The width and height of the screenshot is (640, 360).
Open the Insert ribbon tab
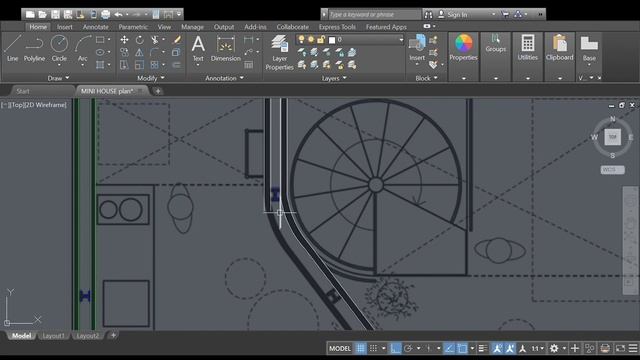click(64, 27)
